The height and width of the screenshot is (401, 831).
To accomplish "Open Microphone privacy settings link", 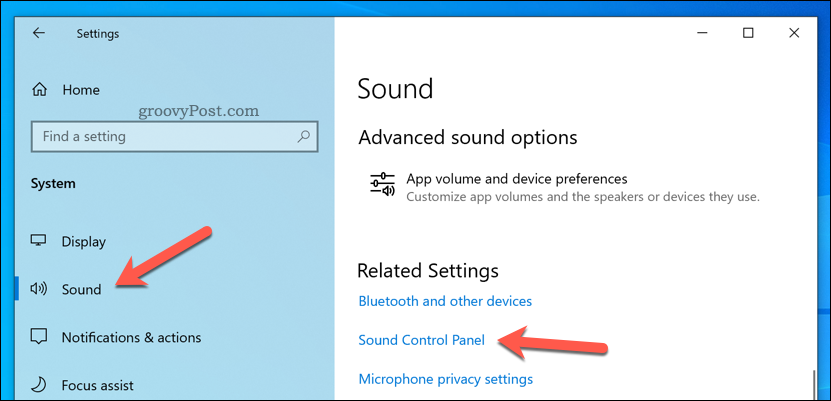I will pyautogui.click(x=445, y=379).
